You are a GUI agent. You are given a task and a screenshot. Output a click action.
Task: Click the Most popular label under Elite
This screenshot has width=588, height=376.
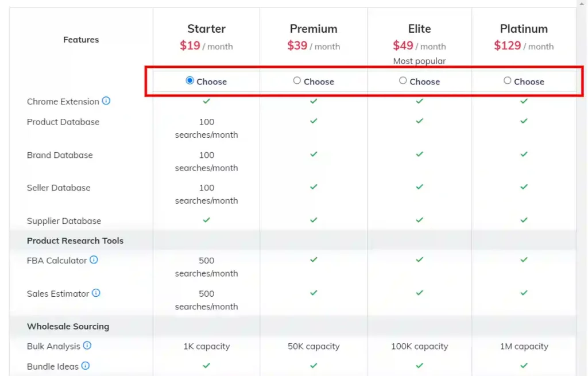[419, 61]
